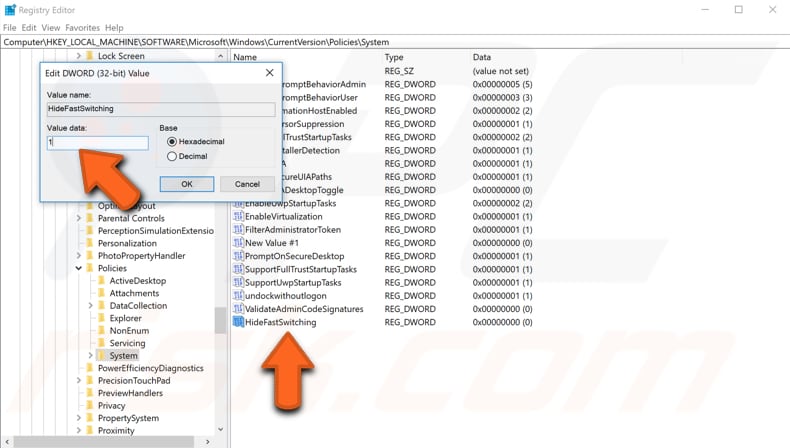Expand the DataCollection key
Viewport: 790px width, 448px height.
(90, 305)
